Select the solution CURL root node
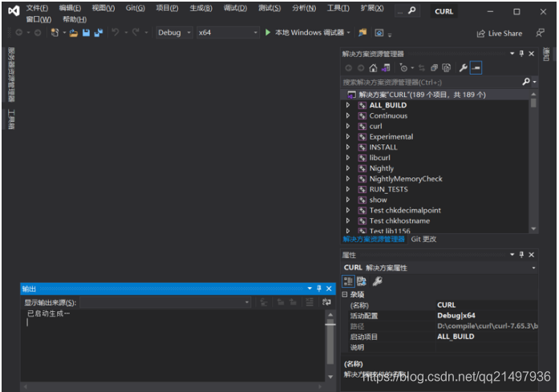Viewport: 559px width, 392px height. 422,95
